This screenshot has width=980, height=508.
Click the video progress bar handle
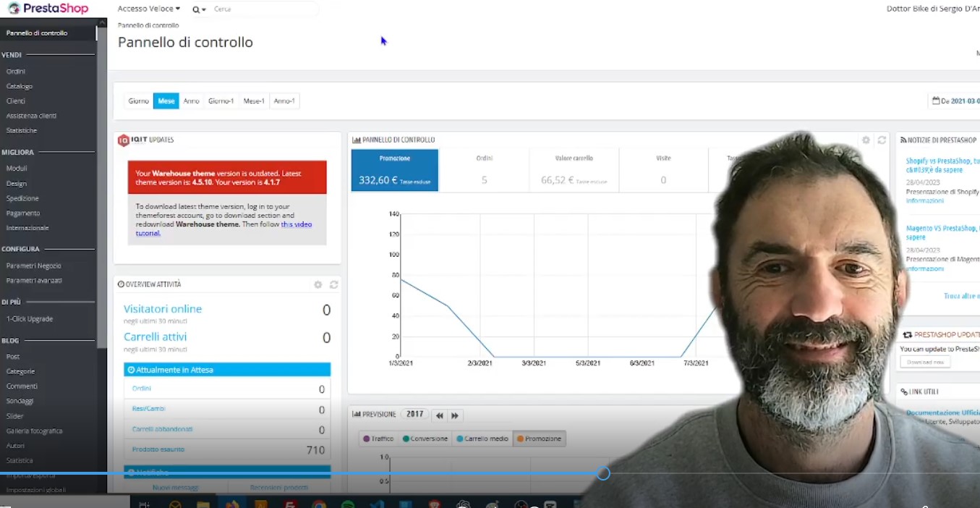603,473
